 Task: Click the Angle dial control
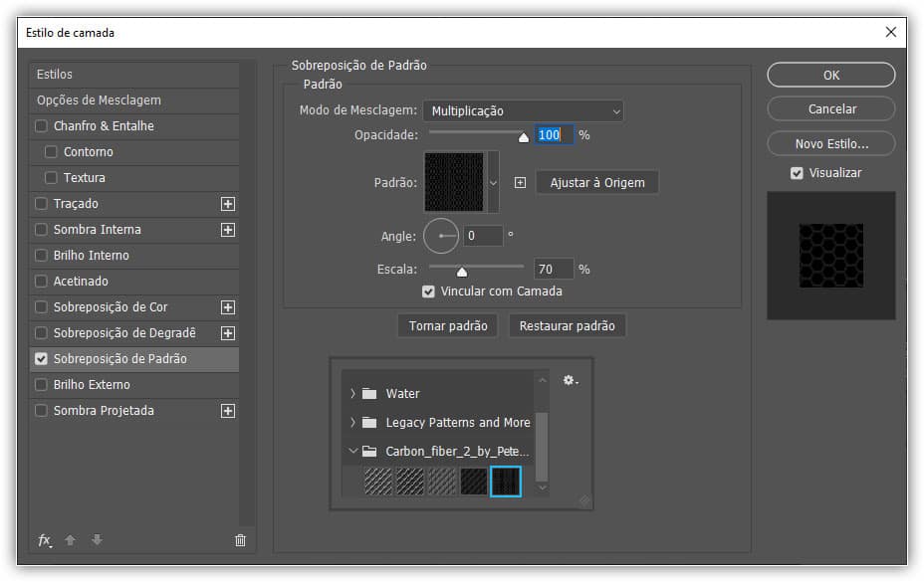pyautogui.click(x=441, y=236)
